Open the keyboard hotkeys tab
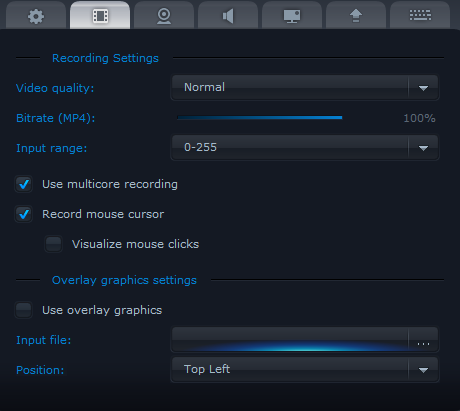The height and width of the screenshot is (411, 460). click(420, 15)
